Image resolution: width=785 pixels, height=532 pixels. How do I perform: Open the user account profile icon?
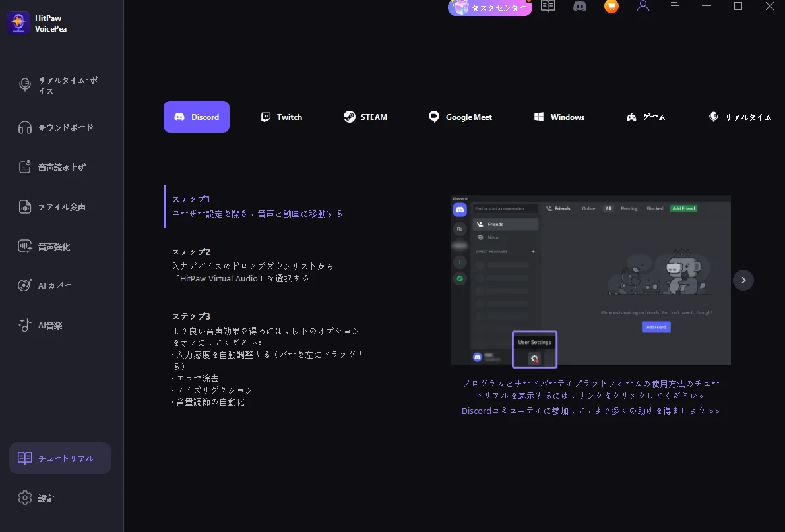[643, 6]
